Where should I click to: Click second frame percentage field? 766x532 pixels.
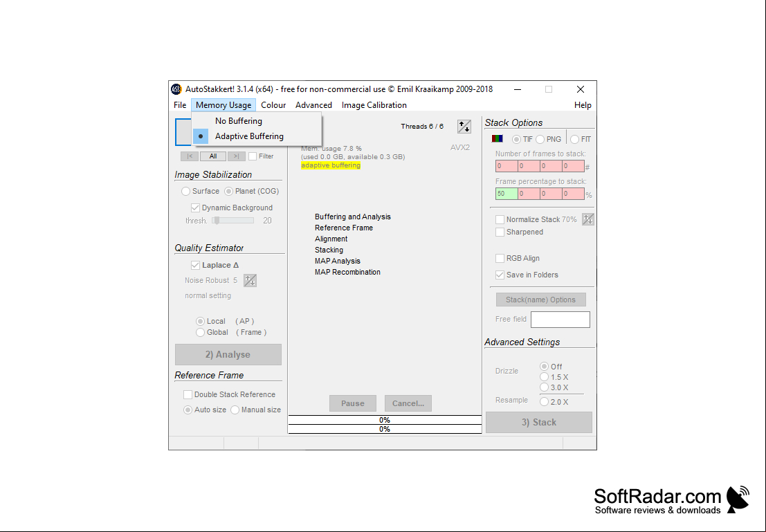pyautogui.click(x=529, y=194)
